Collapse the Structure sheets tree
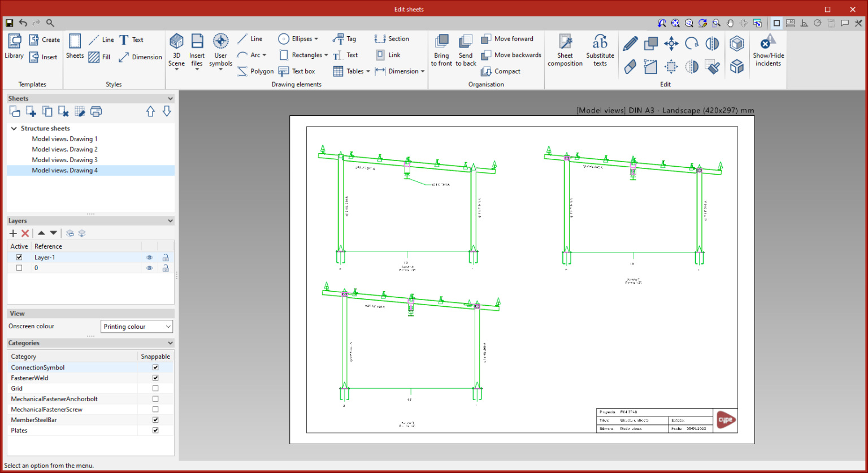 (x=14, y=128)
